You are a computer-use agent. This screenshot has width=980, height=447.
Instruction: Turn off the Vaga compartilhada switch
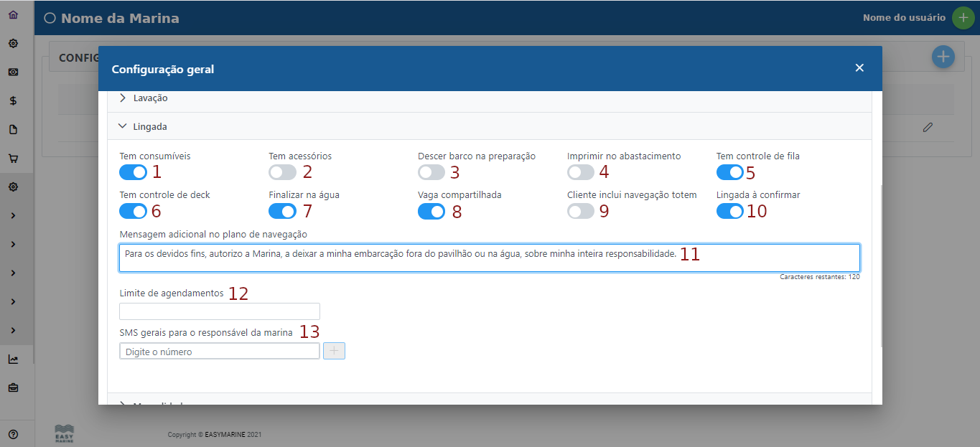coord(431,211)
